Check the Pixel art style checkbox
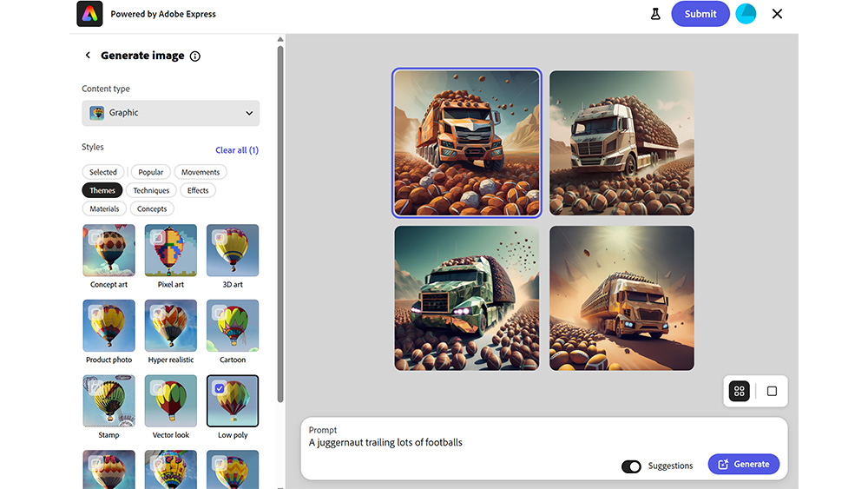Screen dimensions: 868x489 pyautogui.click(x=158, y=238)
